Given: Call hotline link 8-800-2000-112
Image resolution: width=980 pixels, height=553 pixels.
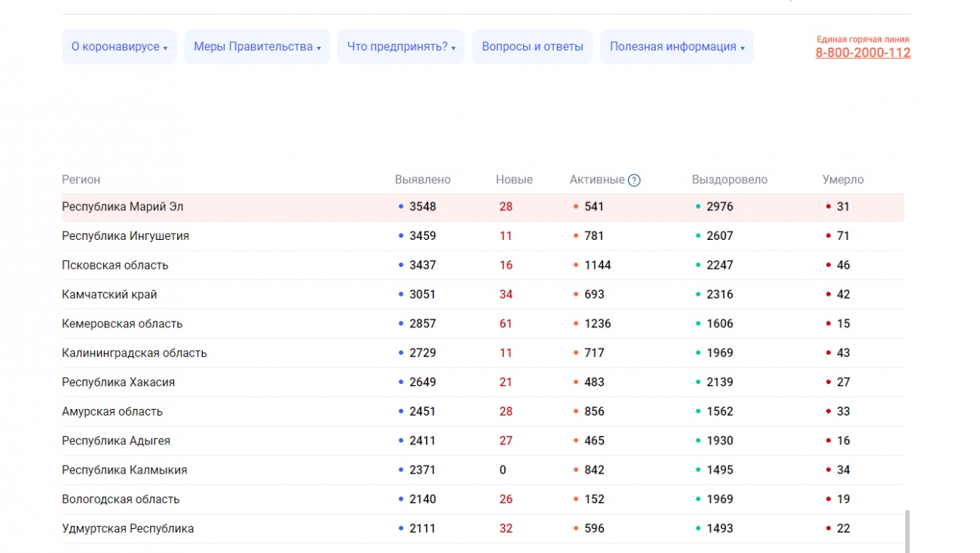Looking at the screenshot, I should click(x=862, y=53).
